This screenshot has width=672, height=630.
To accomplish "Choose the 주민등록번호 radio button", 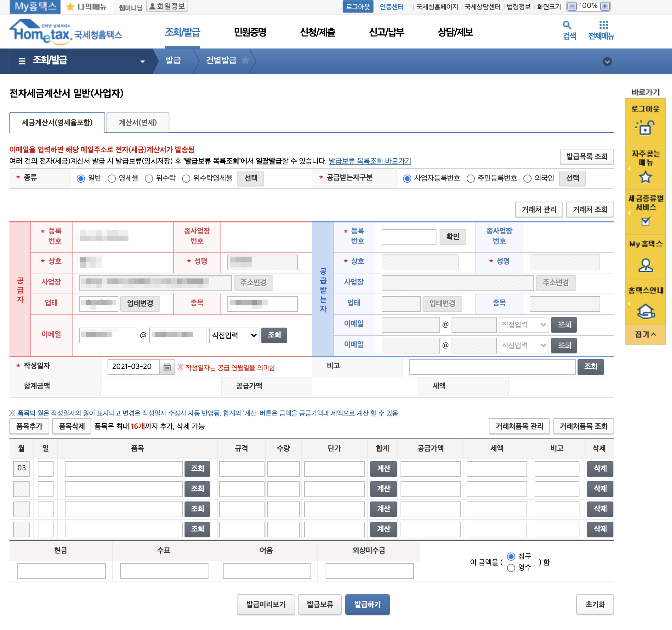I will click(x=470, y=179).
